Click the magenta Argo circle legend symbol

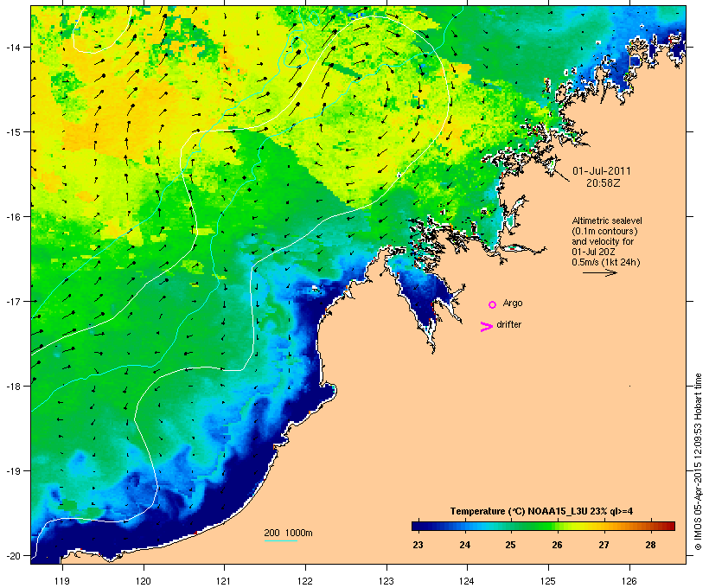point(492,304)
